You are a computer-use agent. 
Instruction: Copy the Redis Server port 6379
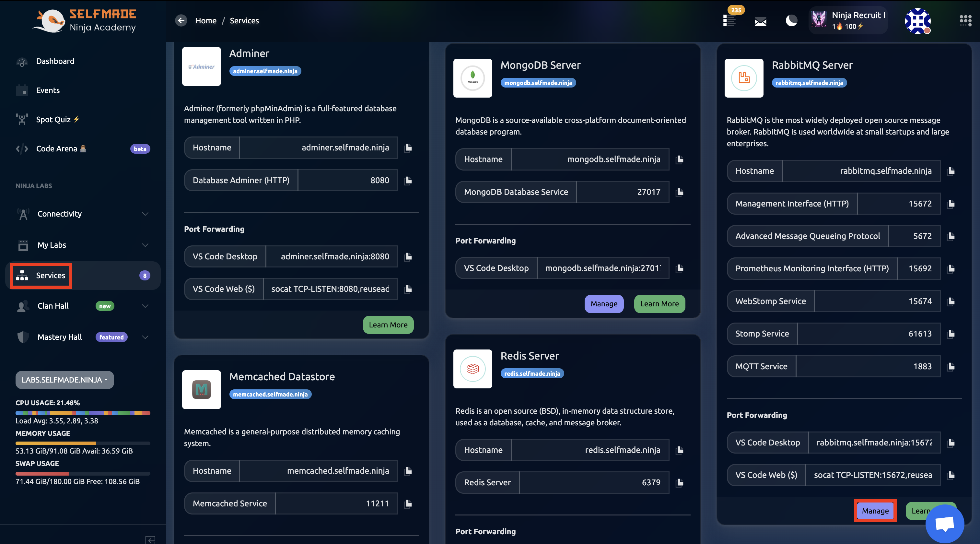680,483
